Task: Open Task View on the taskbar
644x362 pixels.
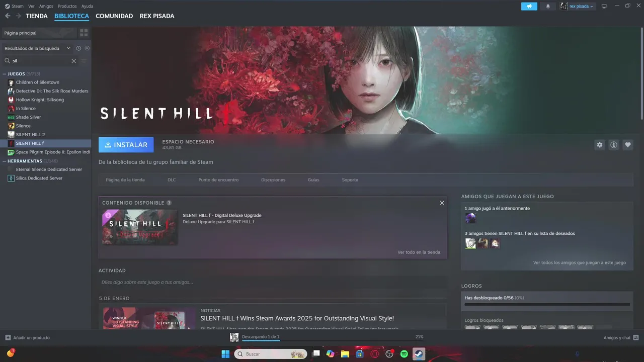Action: pos(316,354)
